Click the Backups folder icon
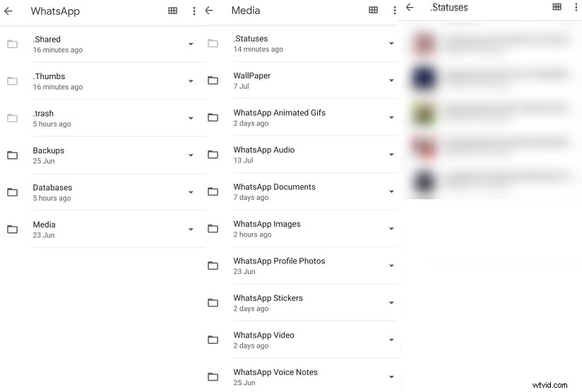The image size is (582, 392). coord(12,155)
